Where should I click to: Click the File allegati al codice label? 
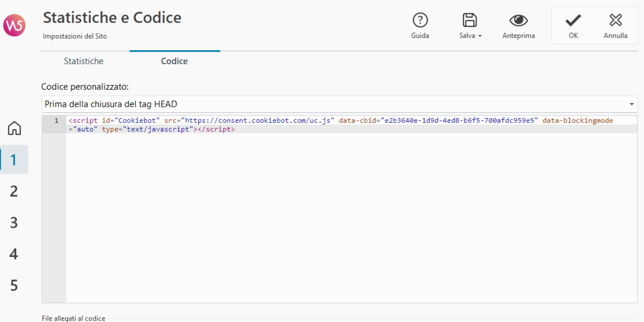[x=73, y=318]
